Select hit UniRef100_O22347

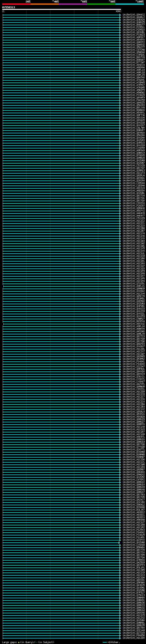[x=134, y=366]
